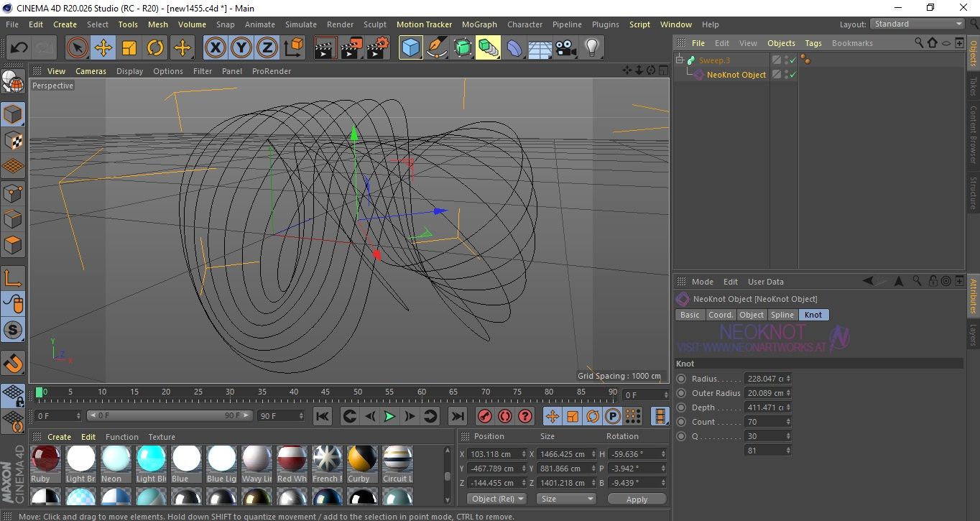Select the Rotate tool in top toolbar

point(155,48)
